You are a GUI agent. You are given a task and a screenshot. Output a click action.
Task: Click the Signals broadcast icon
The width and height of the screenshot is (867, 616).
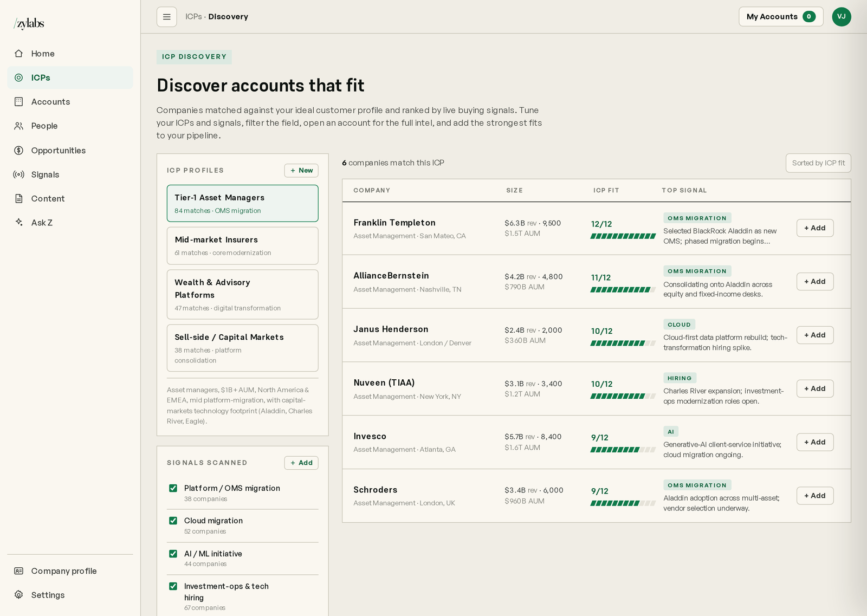pos(19,174)
